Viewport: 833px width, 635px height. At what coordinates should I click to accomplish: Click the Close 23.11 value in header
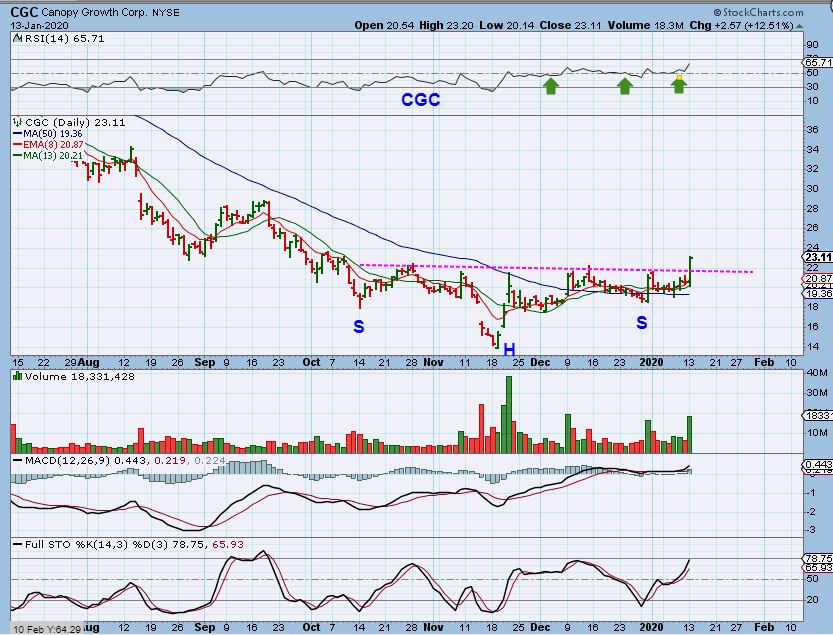(571, 25)
